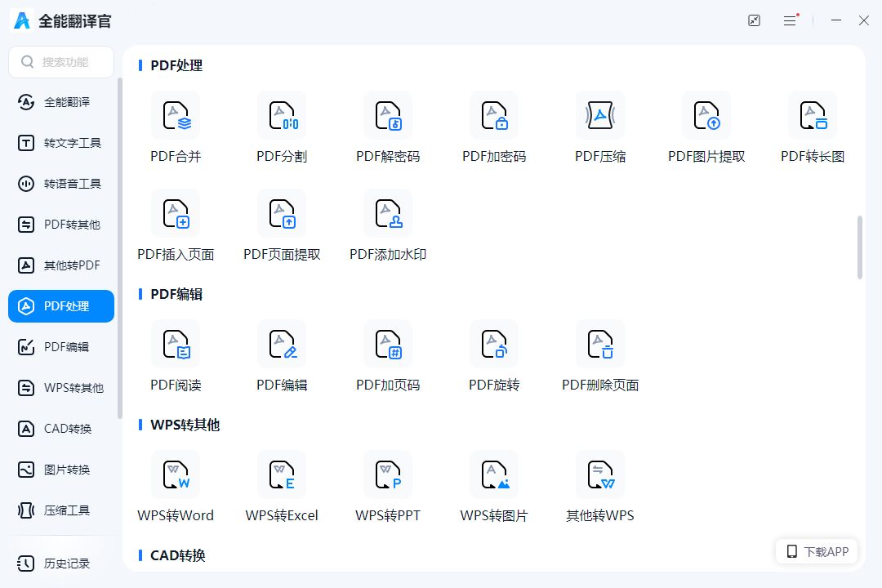Select WPS转其他 in the left sidebar

pos(61,388)
